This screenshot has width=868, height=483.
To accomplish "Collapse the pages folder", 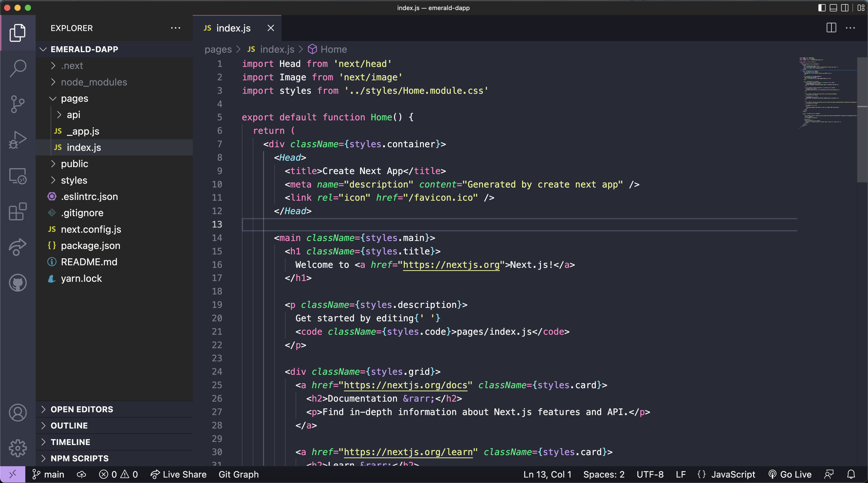I will pyautogui.click(x=114, y=98).
